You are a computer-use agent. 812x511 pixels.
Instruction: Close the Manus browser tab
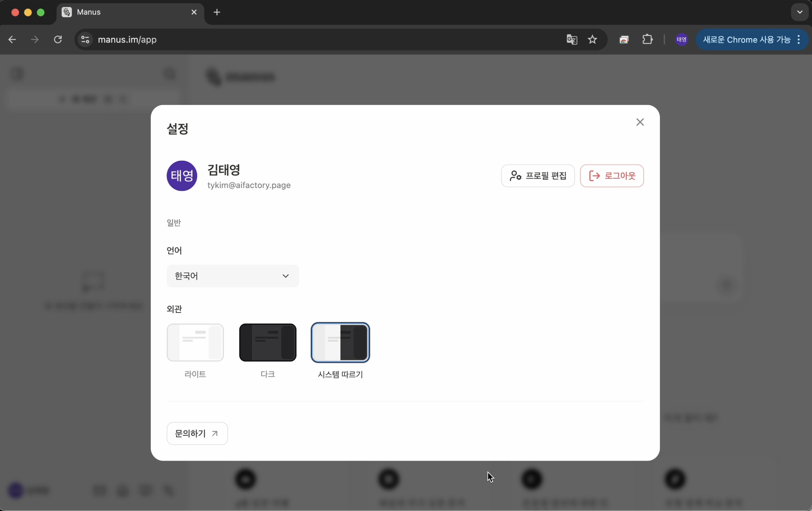[194, 12]
